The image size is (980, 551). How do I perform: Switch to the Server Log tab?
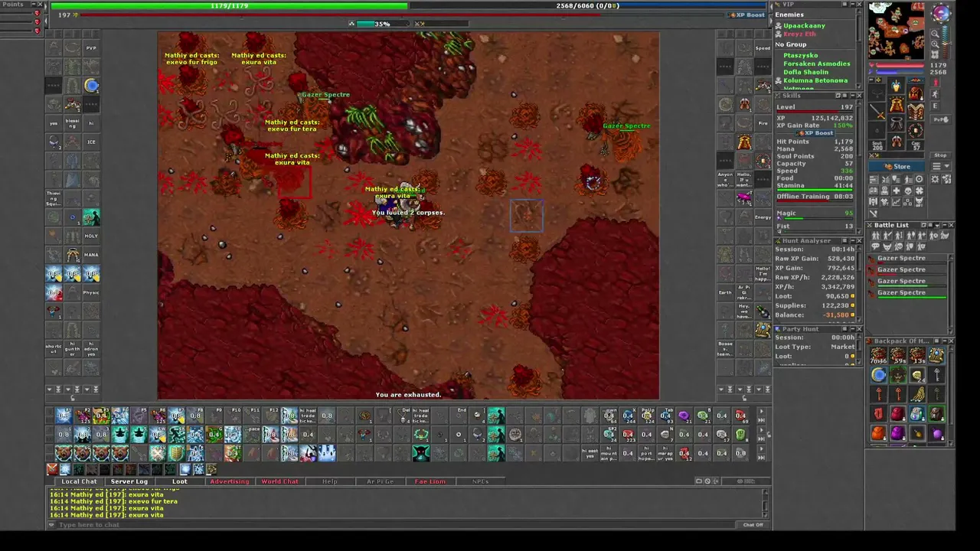pyautogui.click(x=129, y=481)
